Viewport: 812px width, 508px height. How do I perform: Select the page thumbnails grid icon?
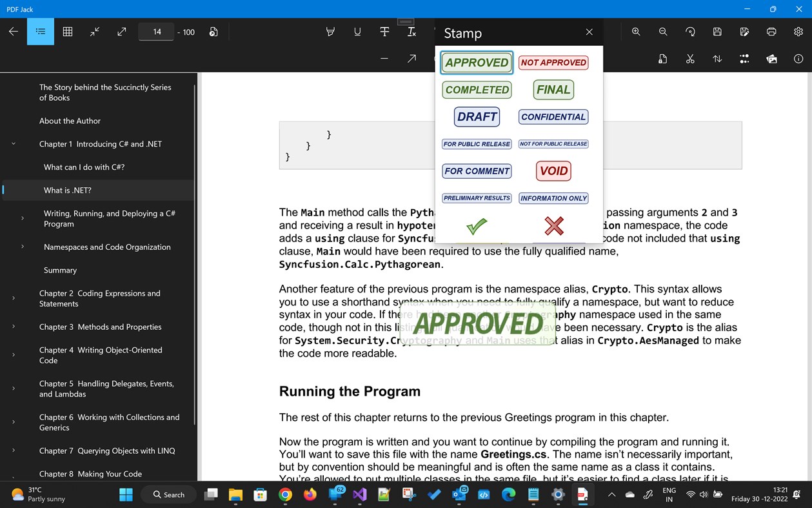(67, 32)
